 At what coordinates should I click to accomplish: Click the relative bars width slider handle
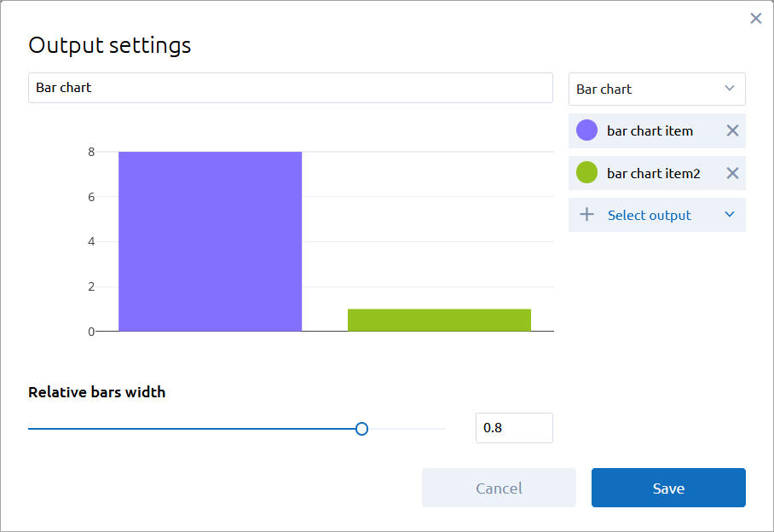pos(361,429)
